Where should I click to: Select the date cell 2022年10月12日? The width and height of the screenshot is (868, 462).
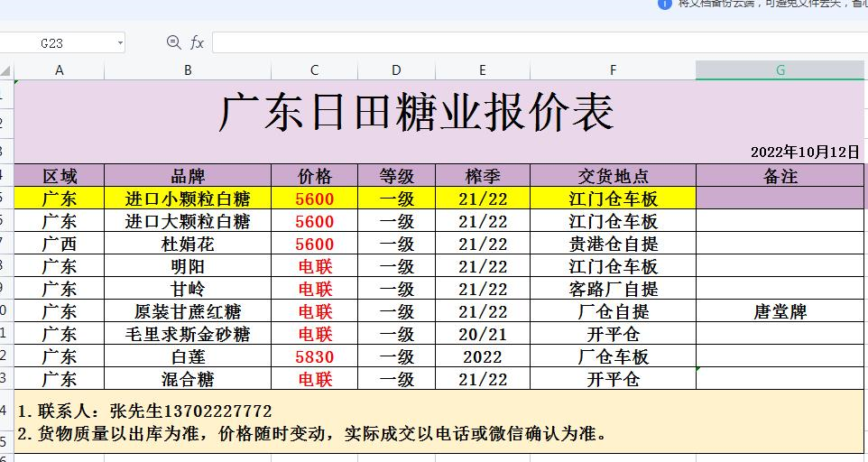pos(805,152)
